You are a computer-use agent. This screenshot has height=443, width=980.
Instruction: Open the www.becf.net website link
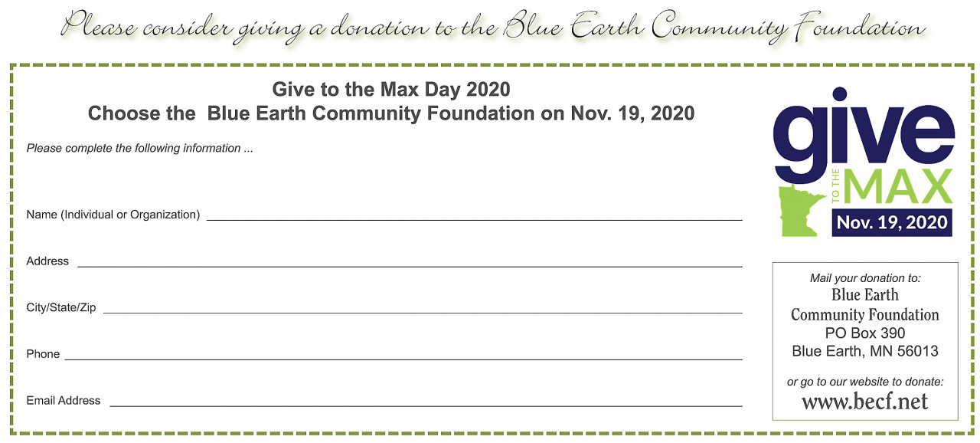864,401
